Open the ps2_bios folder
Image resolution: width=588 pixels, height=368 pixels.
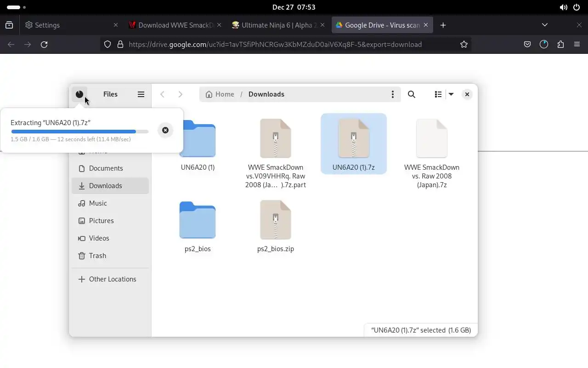click(198, 226)
